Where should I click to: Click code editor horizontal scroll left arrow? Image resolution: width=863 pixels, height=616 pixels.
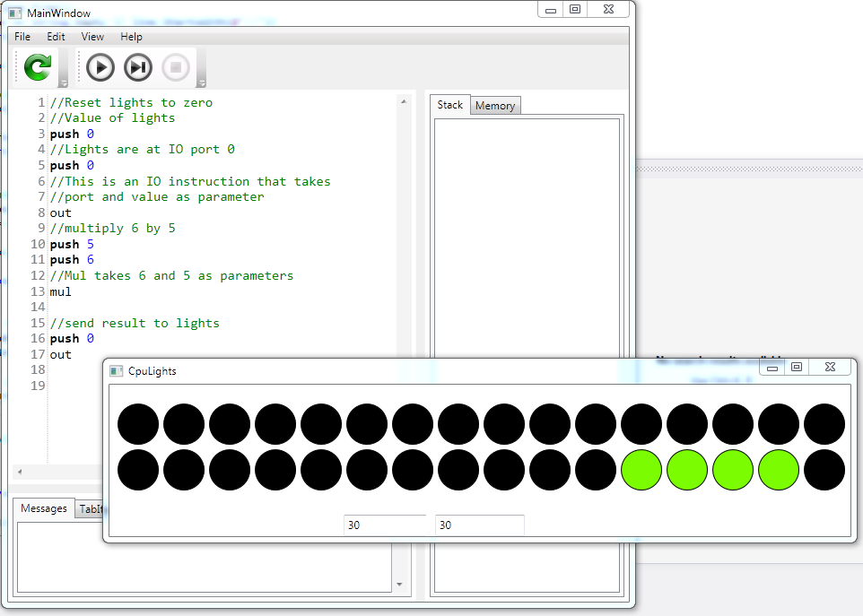click(x=20, y=472)
